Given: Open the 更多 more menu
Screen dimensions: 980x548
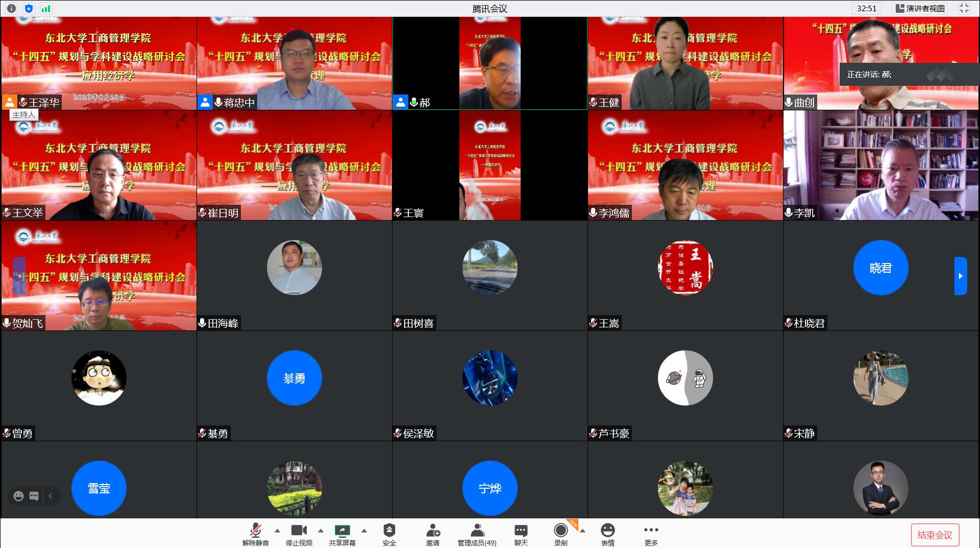Looking at the screenshot, I should point(651,534).
